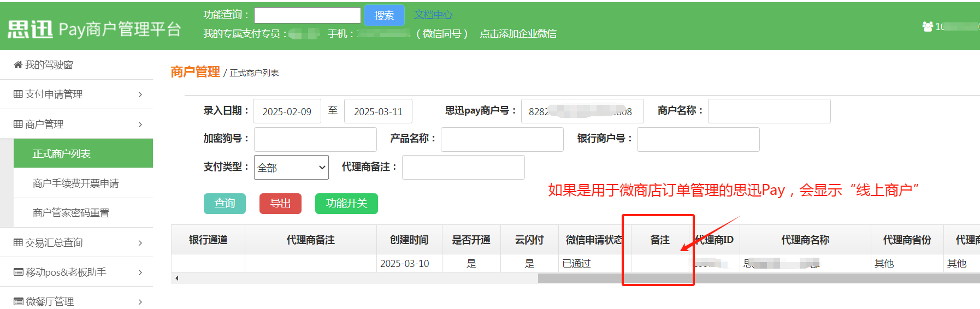Expand the 微餐厅管理 chevron
Screen dimensions: 980x309
[x=140, y=302]
